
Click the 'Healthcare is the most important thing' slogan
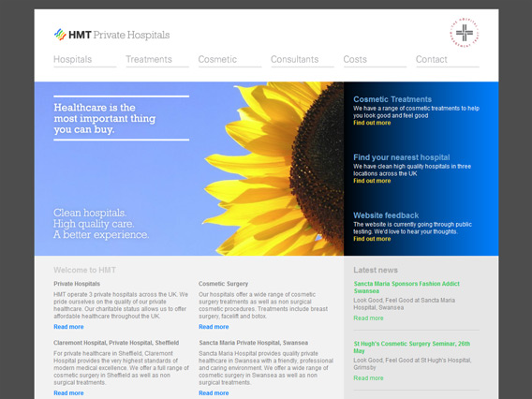pos(105,118)
